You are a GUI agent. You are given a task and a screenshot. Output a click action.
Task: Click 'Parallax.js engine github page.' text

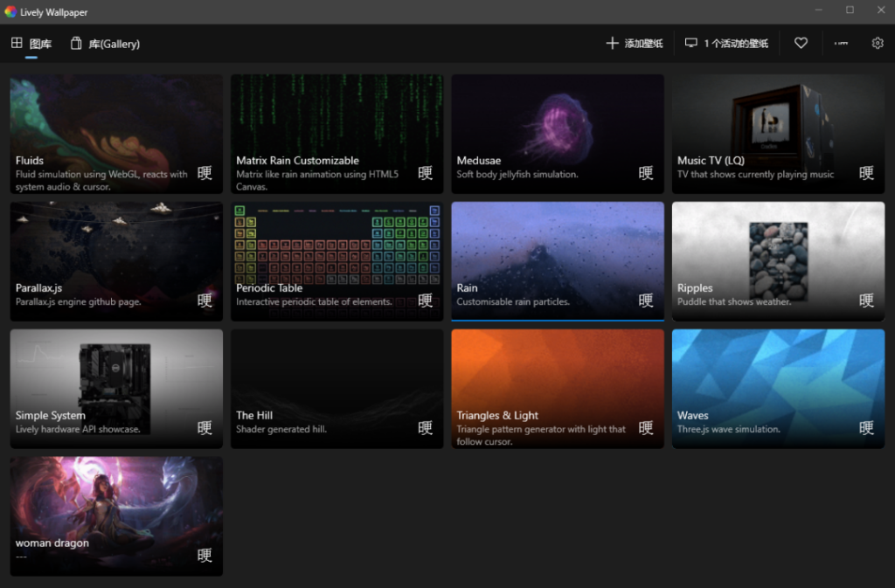[x=78, y=301]
